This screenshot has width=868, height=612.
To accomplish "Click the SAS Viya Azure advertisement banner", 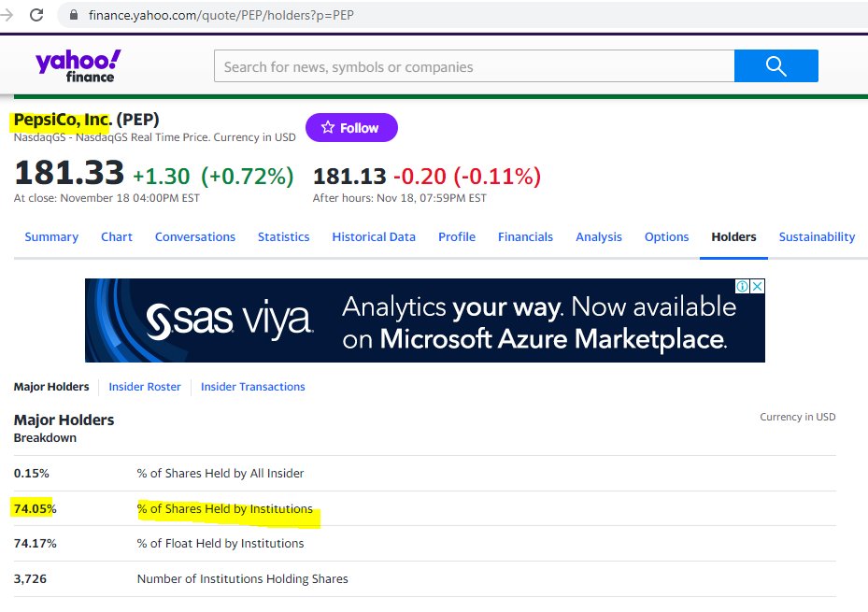I will (425, 320).
